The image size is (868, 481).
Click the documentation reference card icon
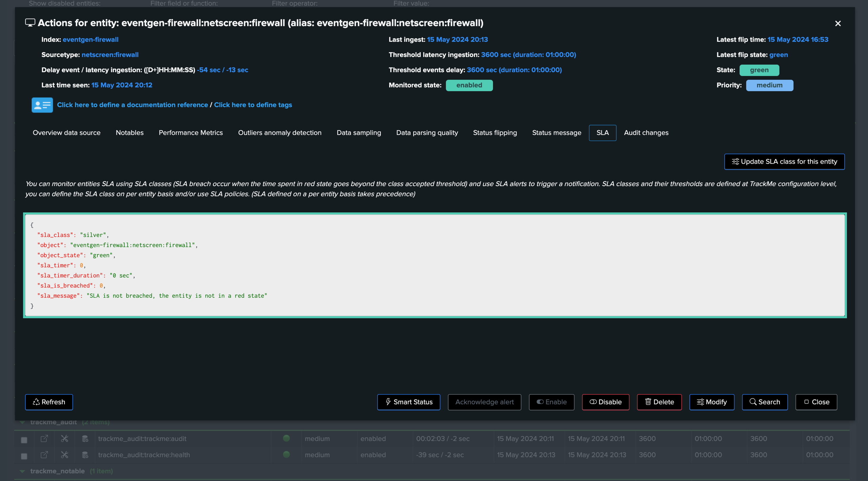point(42,105)
